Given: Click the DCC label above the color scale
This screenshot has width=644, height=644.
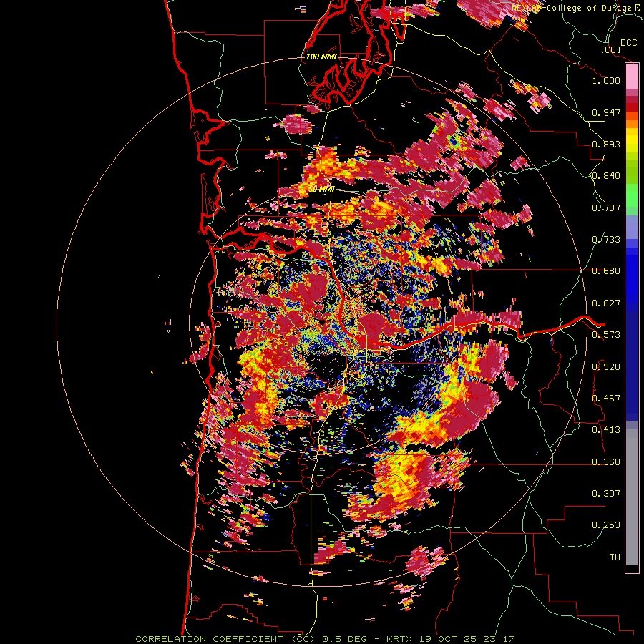Looking at the screenshot, I should (629, 43).
